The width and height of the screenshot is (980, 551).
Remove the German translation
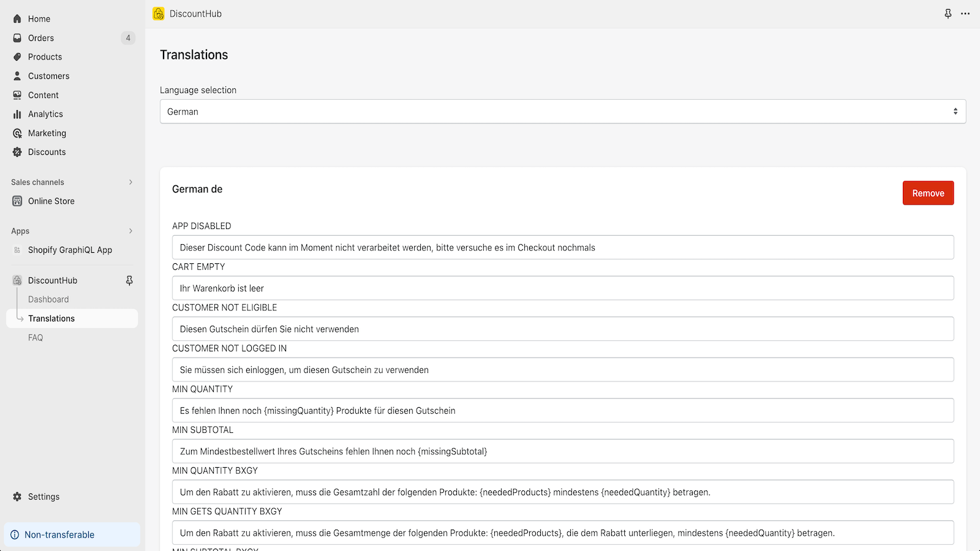pyautogui.click(x=928, y=193)
